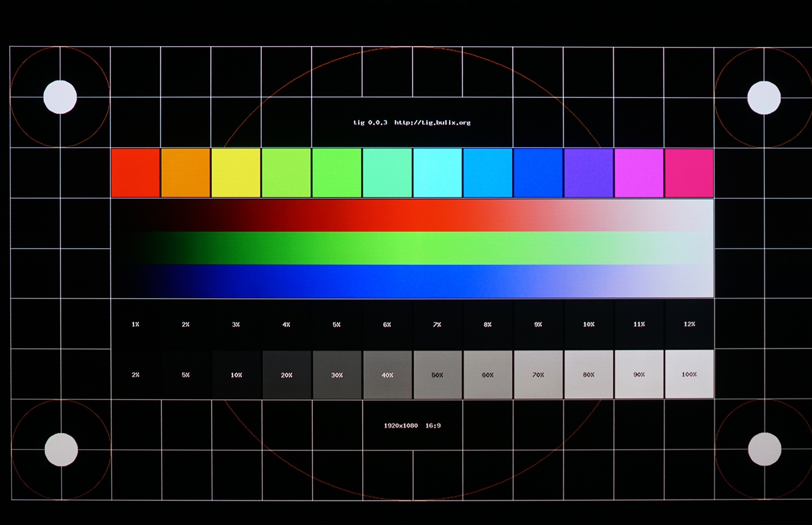Click the magenta color swatch
This screenshot has height=525, width=812.
[x=639, y=173]
